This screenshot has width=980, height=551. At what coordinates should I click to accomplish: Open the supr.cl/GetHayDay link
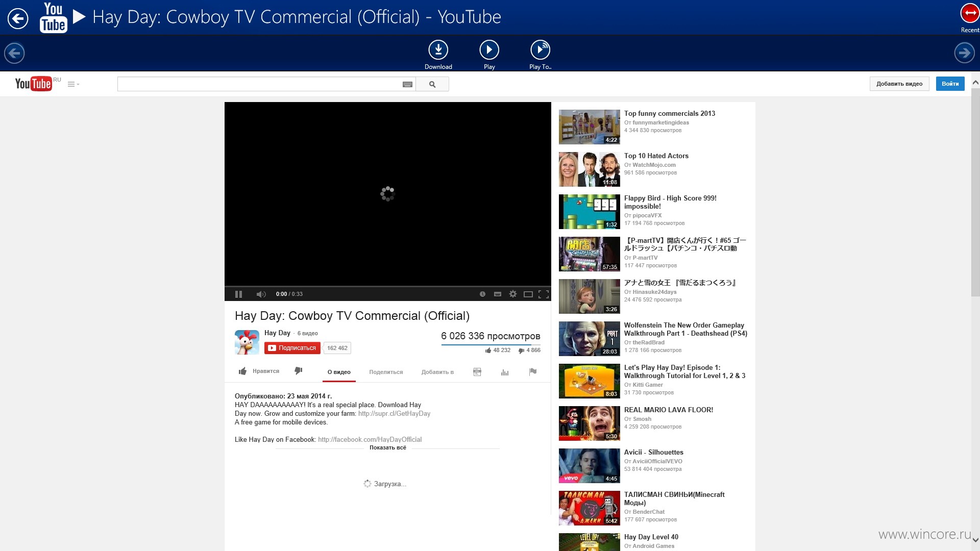click(394, 413)
